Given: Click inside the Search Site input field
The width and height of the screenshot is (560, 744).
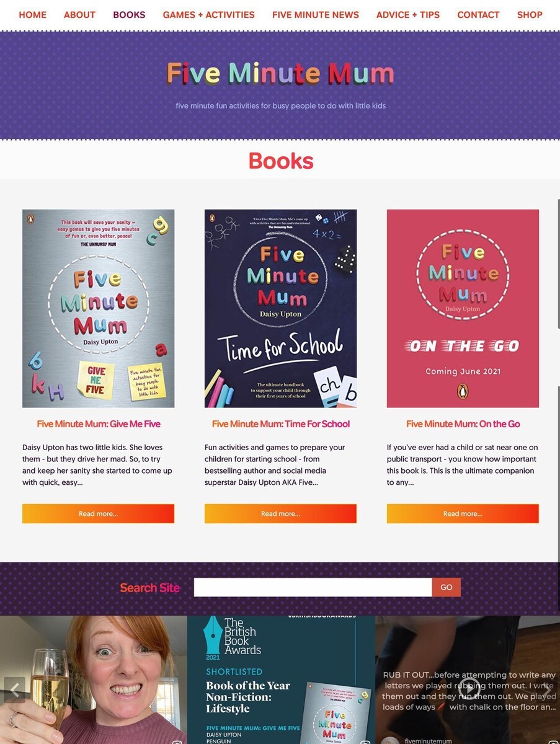Looking at the screenshot, I should (313, 587).
